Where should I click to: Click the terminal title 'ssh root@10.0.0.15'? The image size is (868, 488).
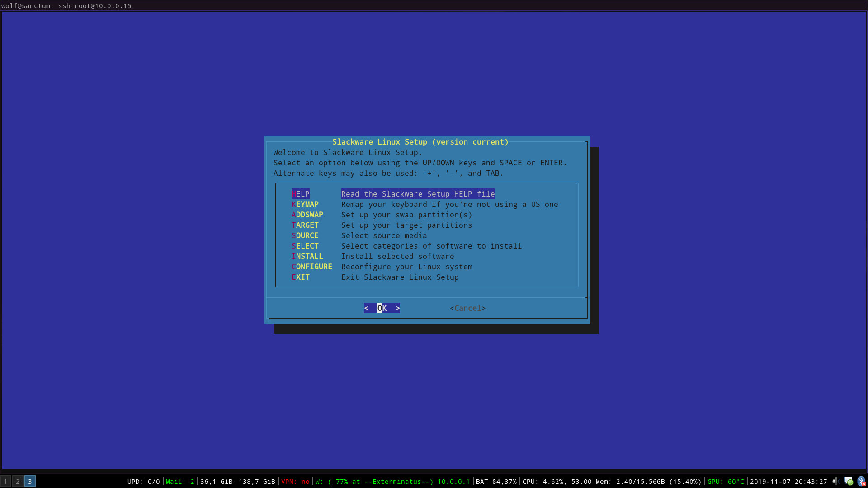click(95, 6)
